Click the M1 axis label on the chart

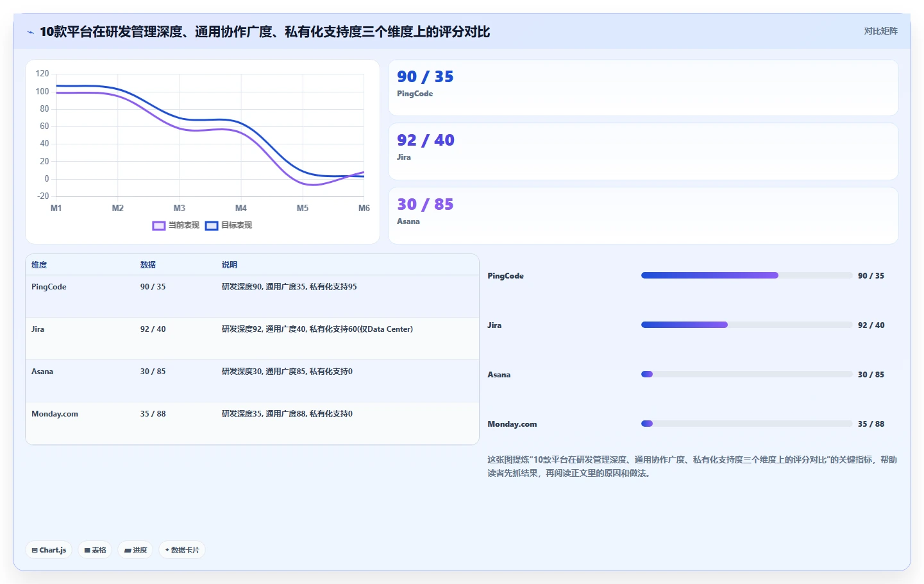[56, 208]
